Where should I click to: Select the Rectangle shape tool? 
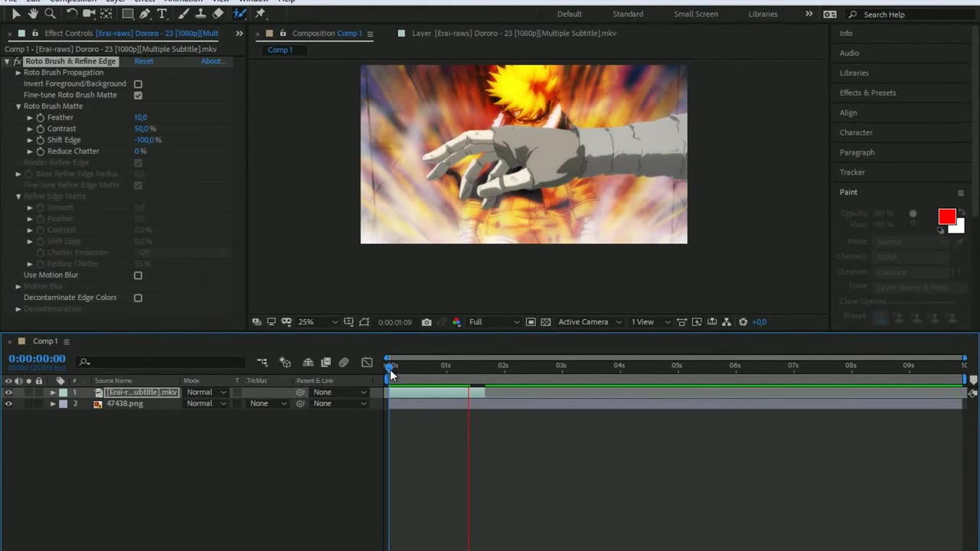coord(128,14)
